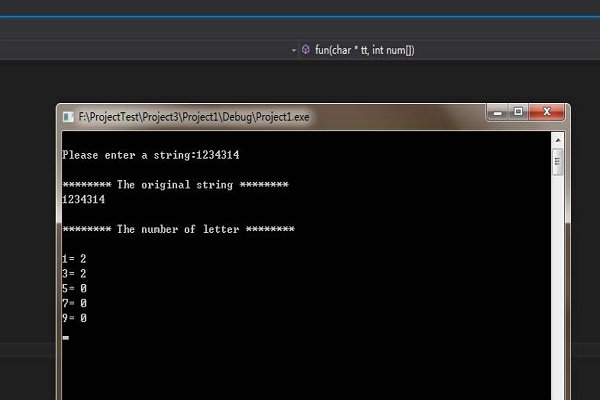Click the echoed 1234314 output line

(83, 200)
